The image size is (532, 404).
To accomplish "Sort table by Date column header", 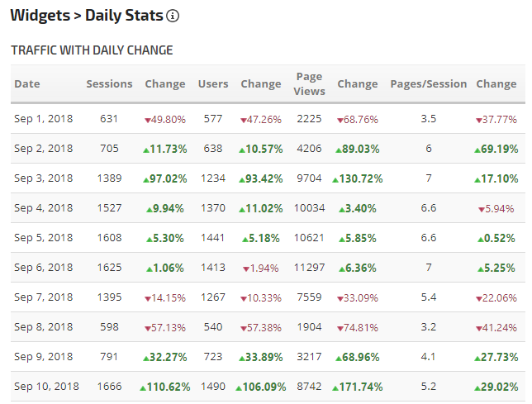I will coord(27,83).
